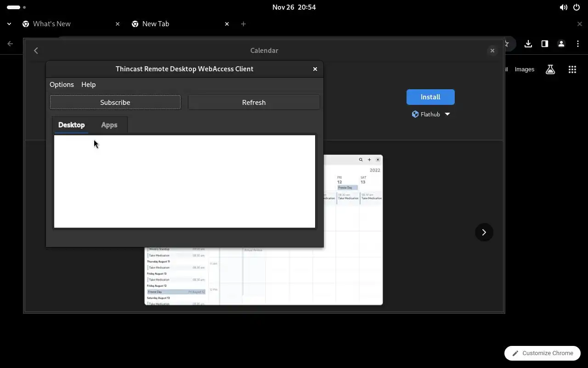The image size is (588, 368).
Task: Close the Thincast Remote Desktop dialog
Action: [315, 69]
